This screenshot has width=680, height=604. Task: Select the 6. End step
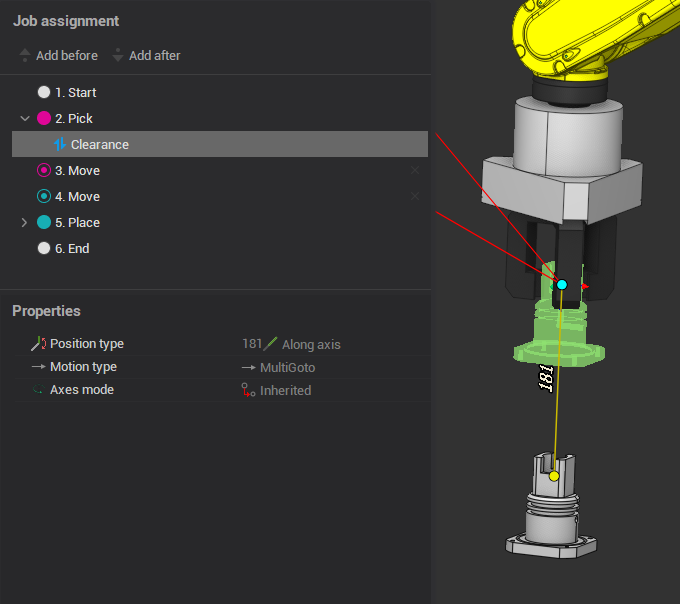72,249
